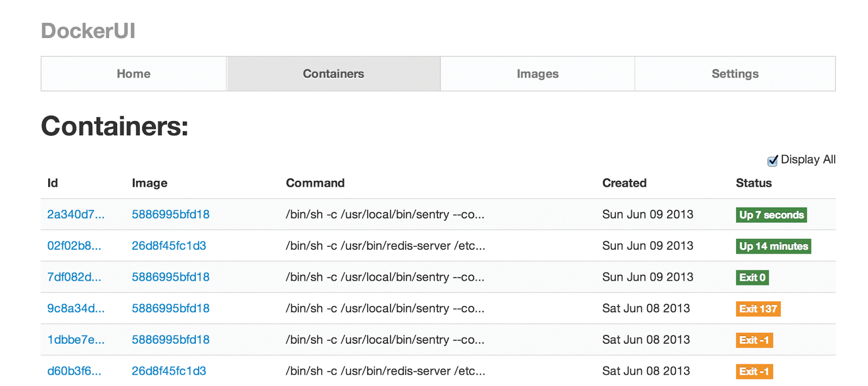Click the DockerUI brand title
Image resolution: width=868 pixels, height=386 pixels.
tap(88, 31)
